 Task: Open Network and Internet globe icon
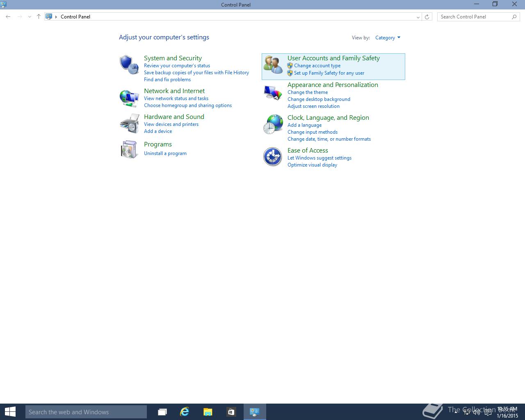point(129,98)
